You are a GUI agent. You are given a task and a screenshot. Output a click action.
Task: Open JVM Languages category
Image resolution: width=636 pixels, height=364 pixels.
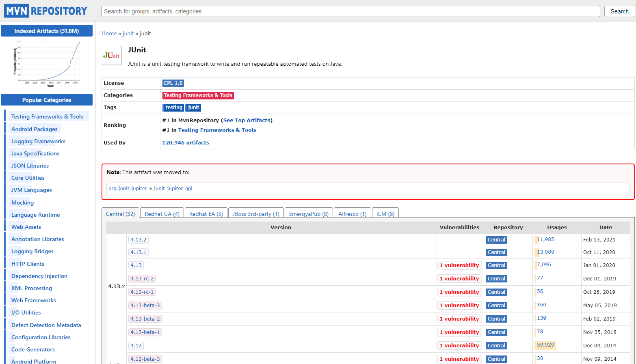tap(32, 190)
